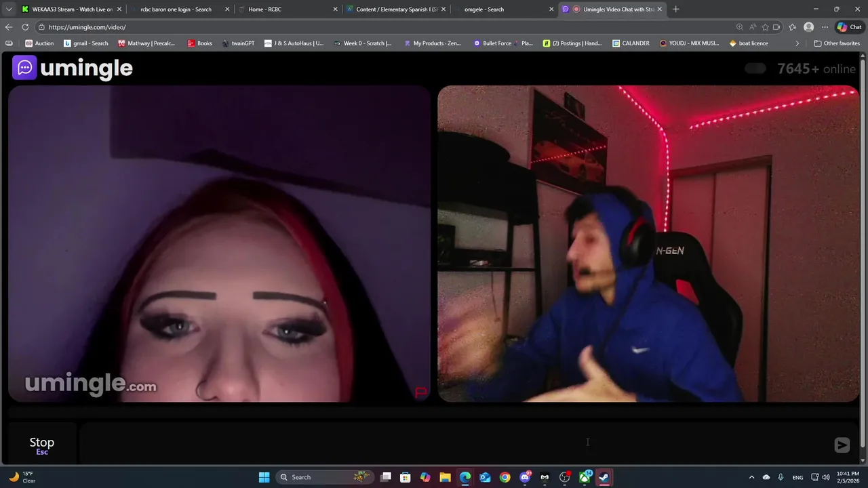The width and height of the screenshot is (868, 488).
Task: Open the Week 0 - Scratch bookmark
Action: click(x=363, y=43)
